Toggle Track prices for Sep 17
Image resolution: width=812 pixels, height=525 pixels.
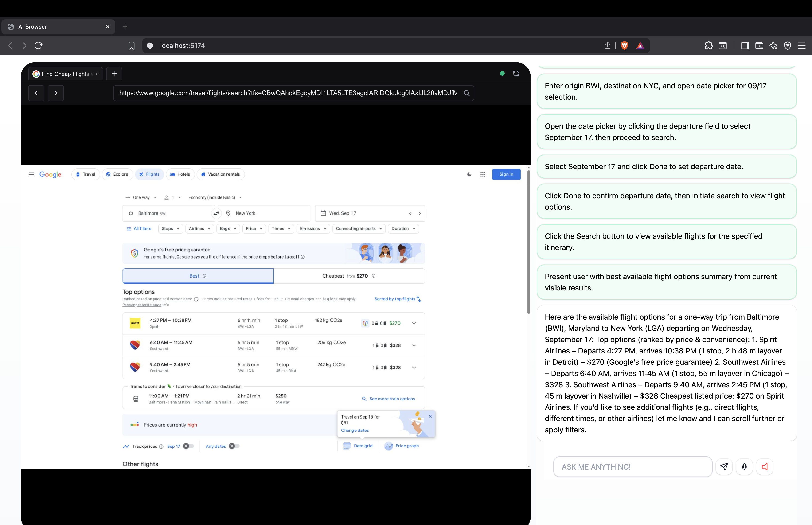tap(188, 446)
